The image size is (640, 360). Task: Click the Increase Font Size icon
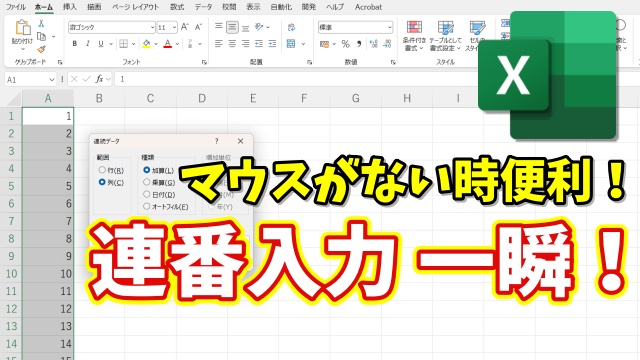pyautogui.click(x=184, y=27)
